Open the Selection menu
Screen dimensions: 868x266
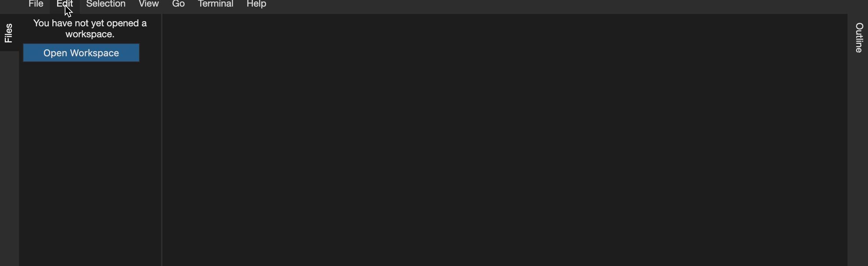tap(106, 4)
